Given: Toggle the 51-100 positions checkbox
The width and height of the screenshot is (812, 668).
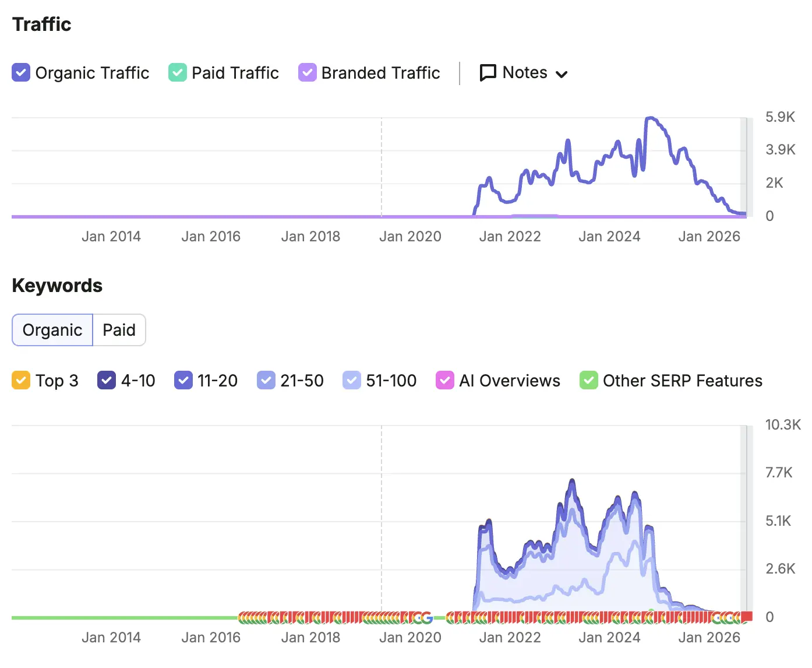Looking at the screenshot, I should [x=352, y=381].
